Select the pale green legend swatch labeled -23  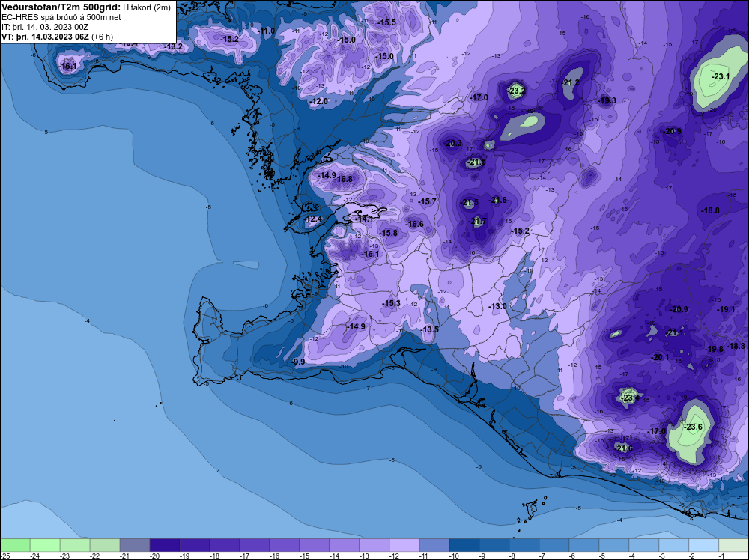[x=75, y=545]
